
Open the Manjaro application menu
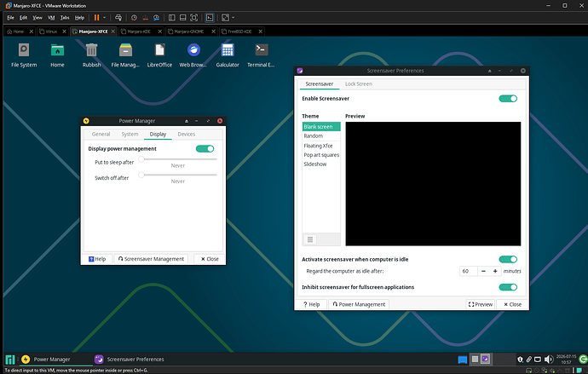[x=10, y=360]
